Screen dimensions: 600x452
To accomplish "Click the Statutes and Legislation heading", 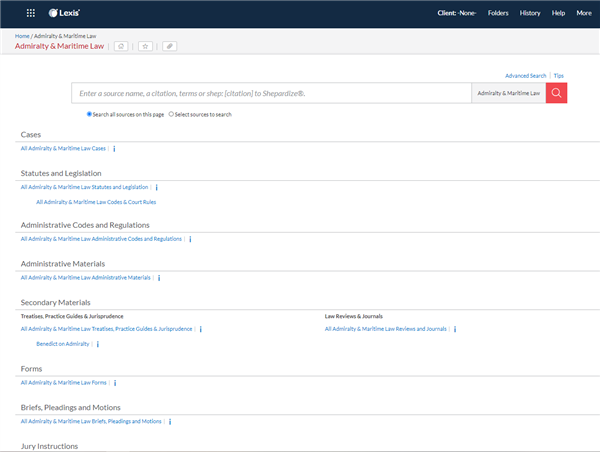I will (61, 173).
